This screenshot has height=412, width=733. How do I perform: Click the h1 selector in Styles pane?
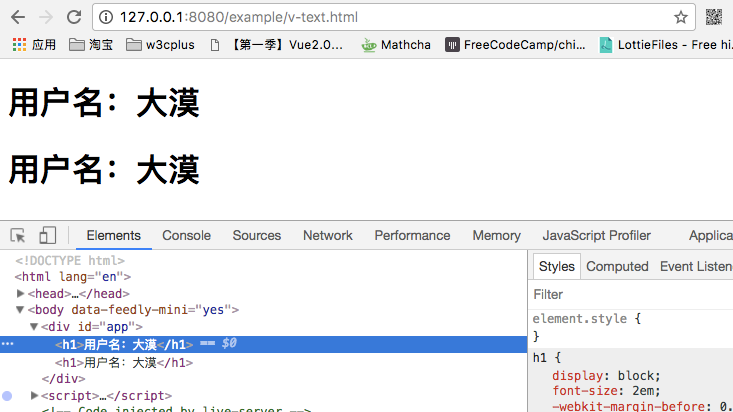point(539,358)
